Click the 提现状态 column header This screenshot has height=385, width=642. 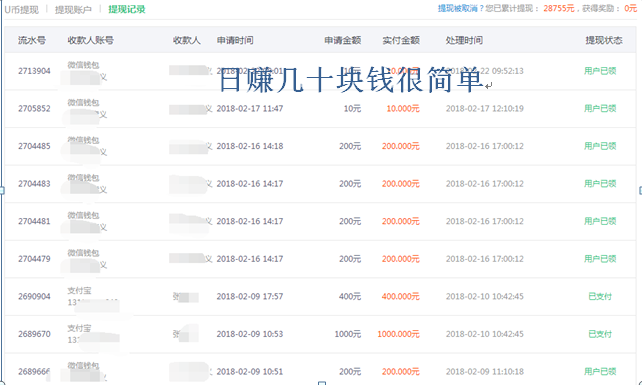click(604, 40)
